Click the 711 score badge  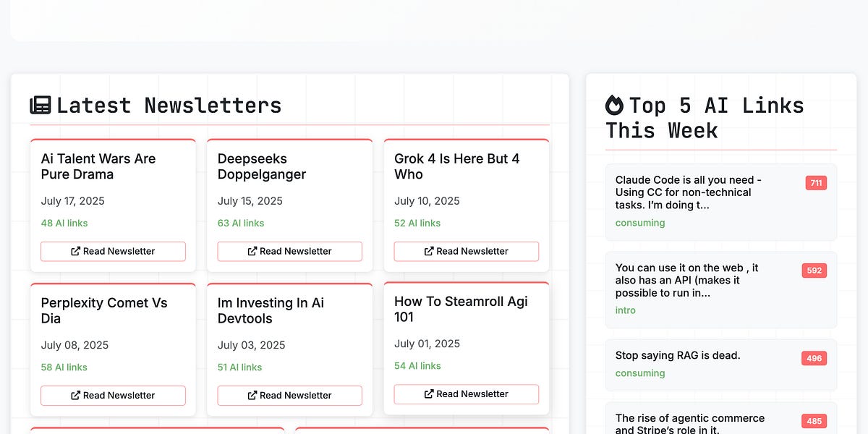816,183
